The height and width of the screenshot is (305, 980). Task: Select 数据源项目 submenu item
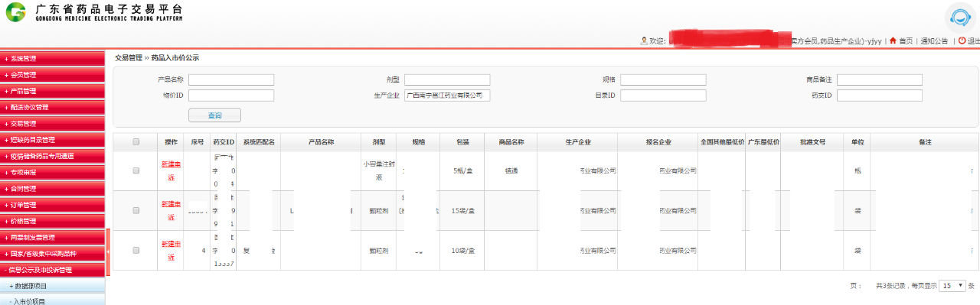point(52,286)
